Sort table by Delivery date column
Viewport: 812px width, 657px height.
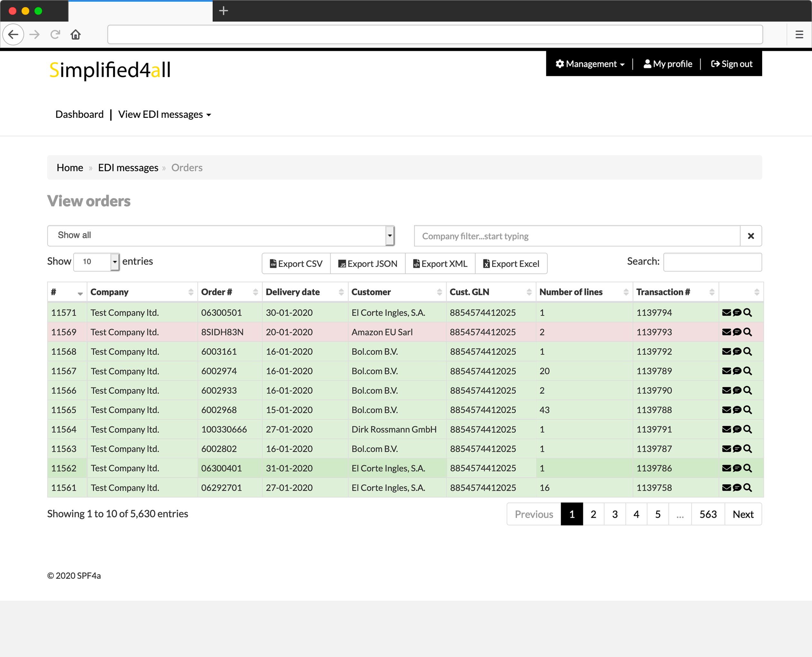pos(305,292)
